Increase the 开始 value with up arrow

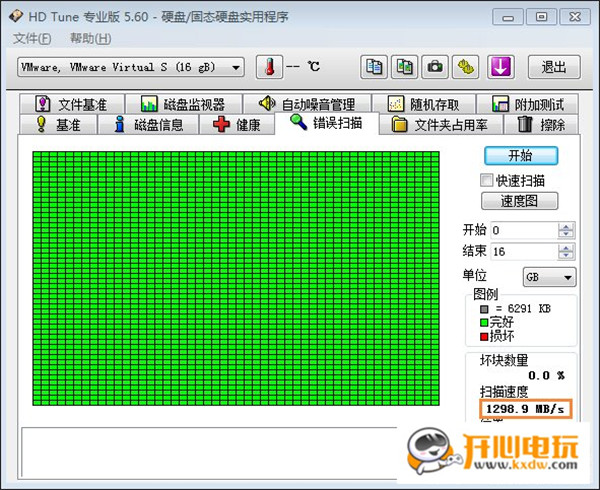[567, 226]
